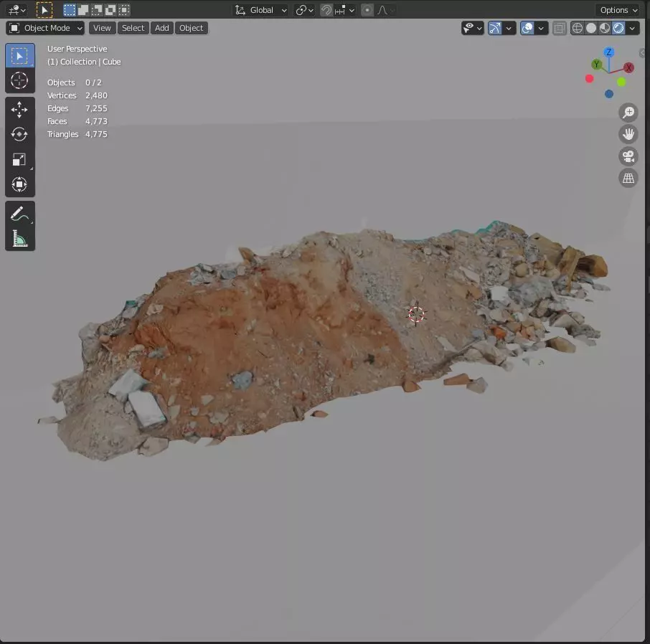Click the Vertices 2,480 statistic
This screenshot has width=650, height=644.
(77, 95)
